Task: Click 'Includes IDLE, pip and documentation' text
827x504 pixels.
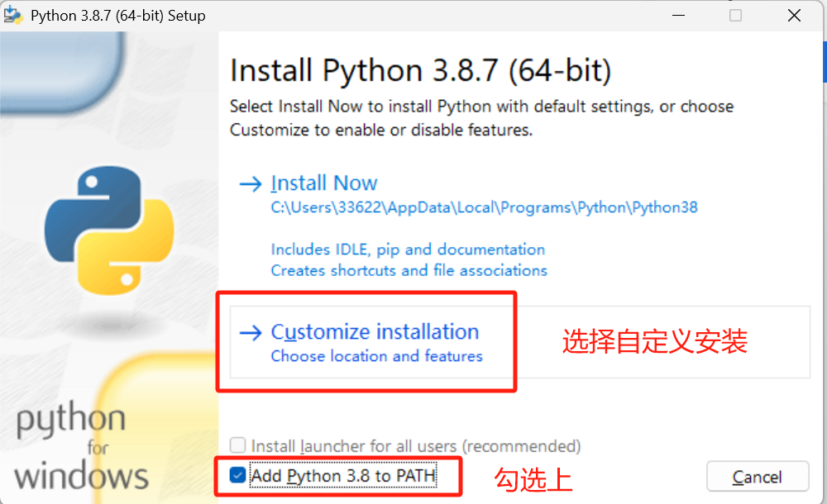Action: tap(408, 250)
